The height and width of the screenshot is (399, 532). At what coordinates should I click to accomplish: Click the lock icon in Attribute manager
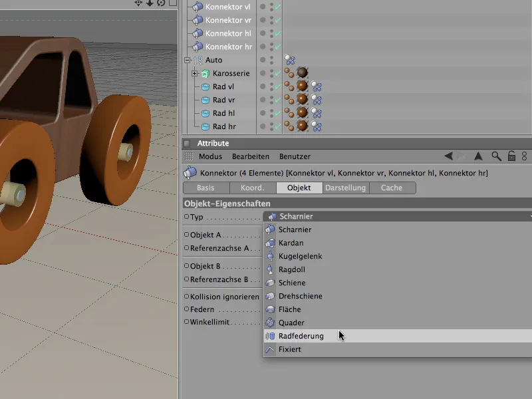(x=511, y=156)
